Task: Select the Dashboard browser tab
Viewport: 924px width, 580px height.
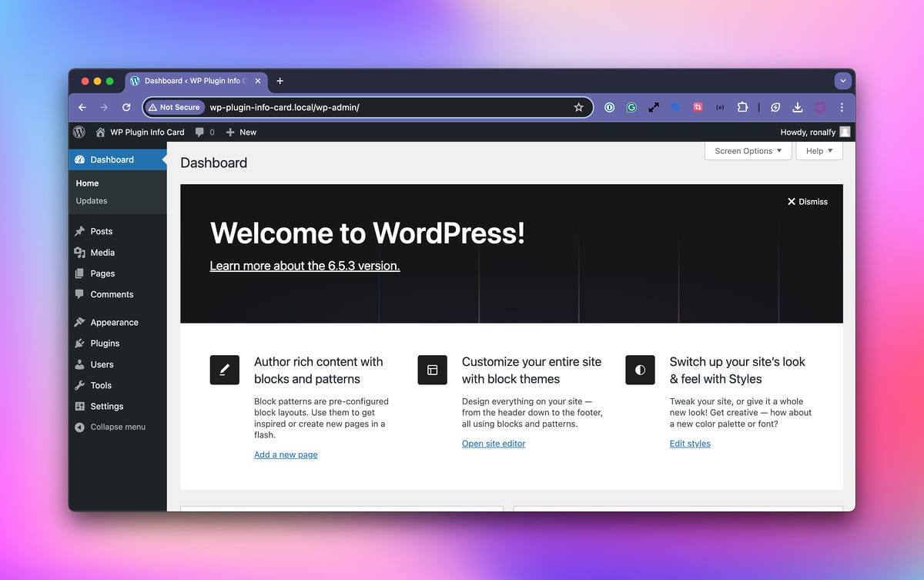Action: coord(196,81)
